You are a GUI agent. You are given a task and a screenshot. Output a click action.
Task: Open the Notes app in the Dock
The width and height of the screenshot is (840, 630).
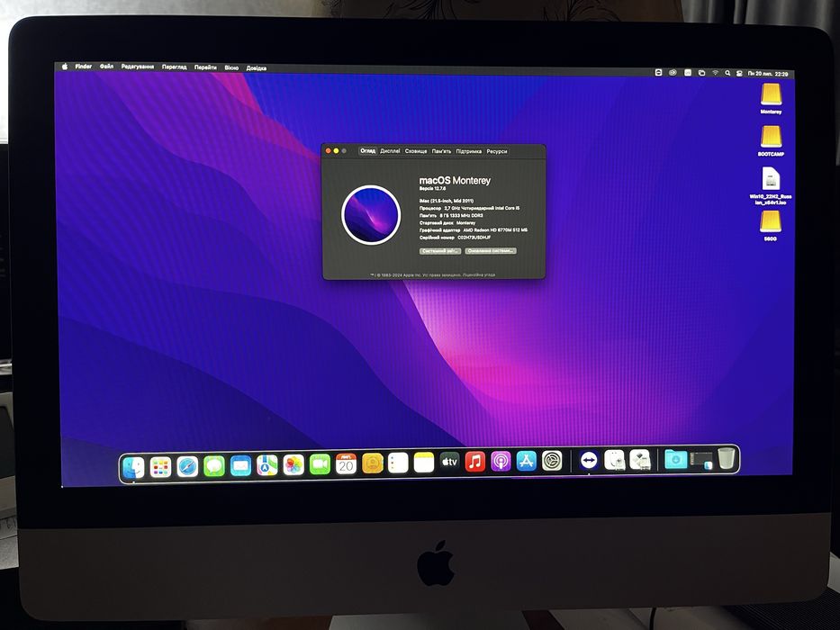coord(424,463)
